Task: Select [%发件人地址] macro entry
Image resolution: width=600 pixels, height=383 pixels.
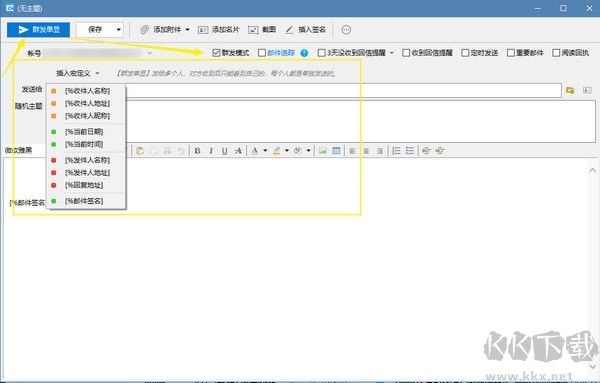Action: point(86,173)
